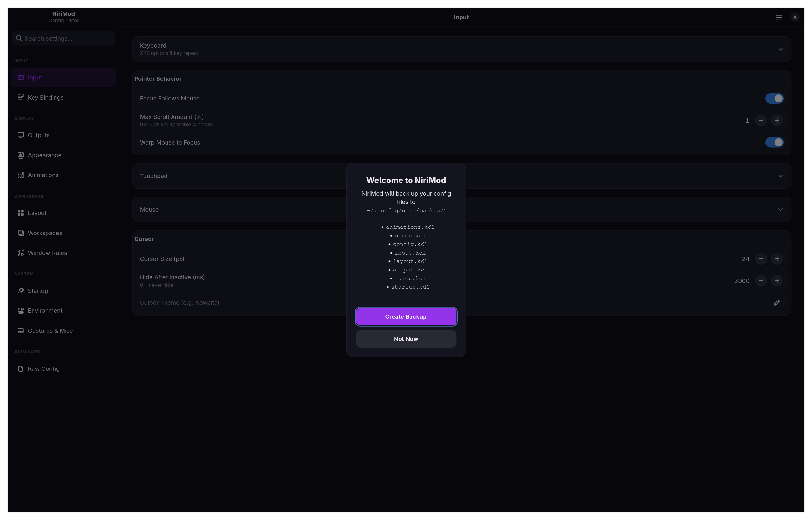Go to Key Bindings page
This screenshot has height=520, width=812.
point(64,97)
